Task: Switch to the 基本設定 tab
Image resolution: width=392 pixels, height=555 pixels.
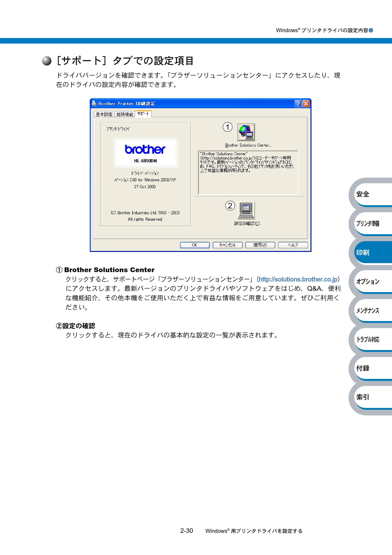Action: pyautogui.click(x=104, y=114)
